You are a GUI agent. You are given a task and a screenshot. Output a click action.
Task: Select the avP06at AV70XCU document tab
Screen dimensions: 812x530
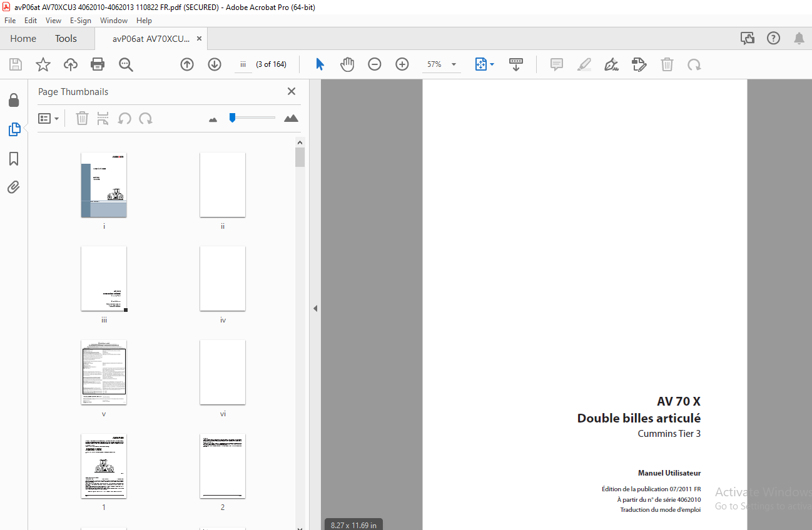(x=151, y=38)
